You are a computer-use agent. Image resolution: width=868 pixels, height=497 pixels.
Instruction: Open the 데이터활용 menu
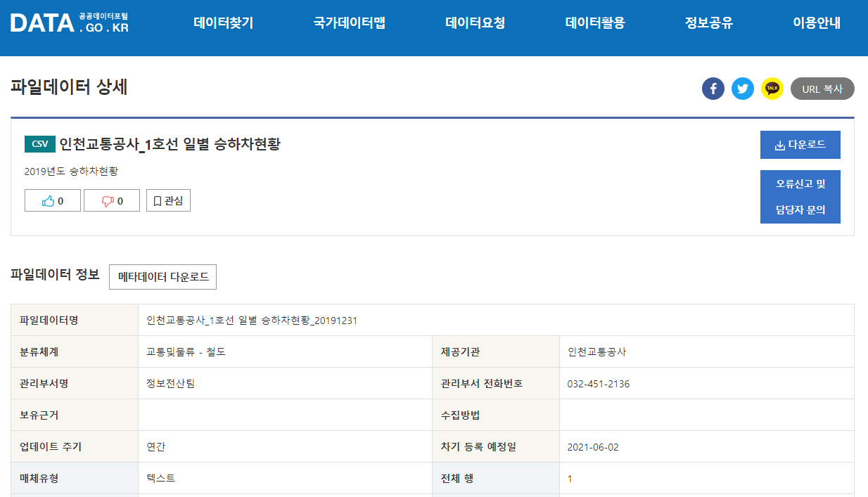(595, 22)
